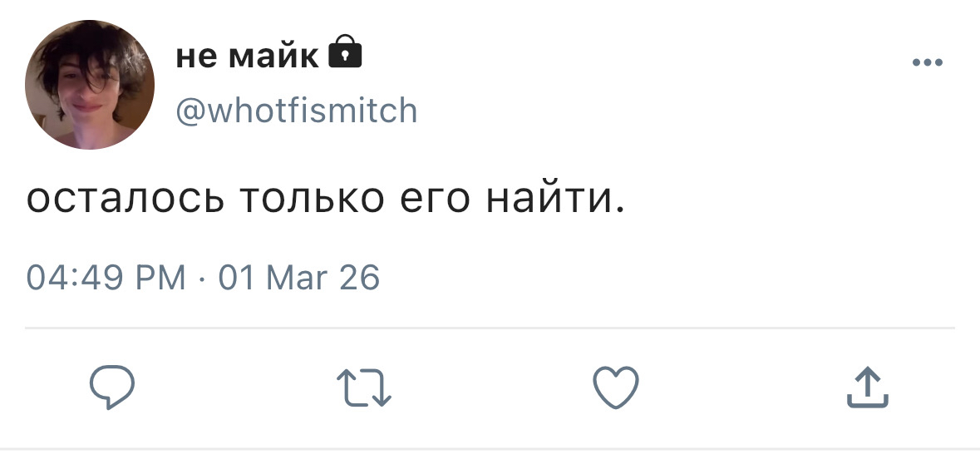Click the padlock icon beside не майк
The height and width of the screenshot is (464, 980).
click(x=346, y=53)
